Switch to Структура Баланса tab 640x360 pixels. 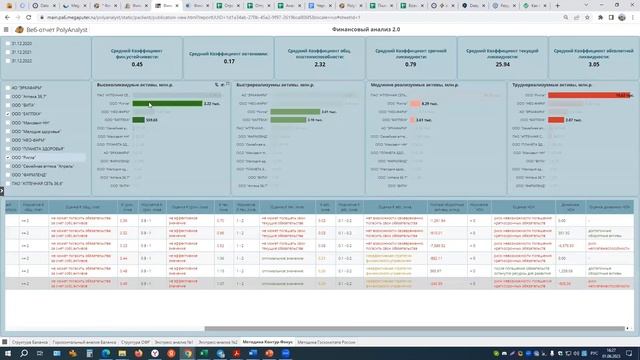pyautogui.click(x=29, y=342)
